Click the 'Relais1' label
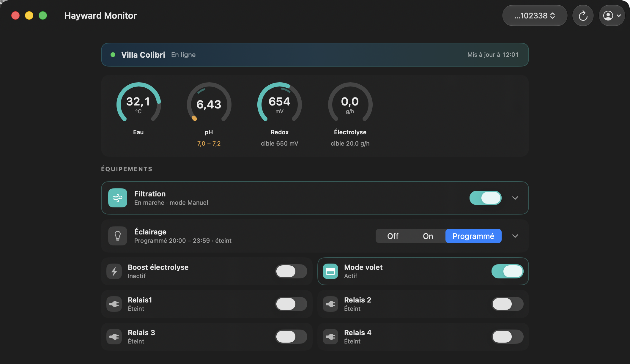Image resolution: width=630 pixels, height=364 pixels. [x=140, y=300]
